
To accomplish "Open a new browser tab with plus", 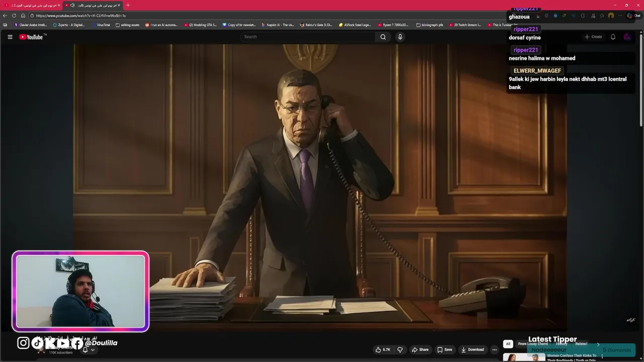I will (x=128, y=5).
